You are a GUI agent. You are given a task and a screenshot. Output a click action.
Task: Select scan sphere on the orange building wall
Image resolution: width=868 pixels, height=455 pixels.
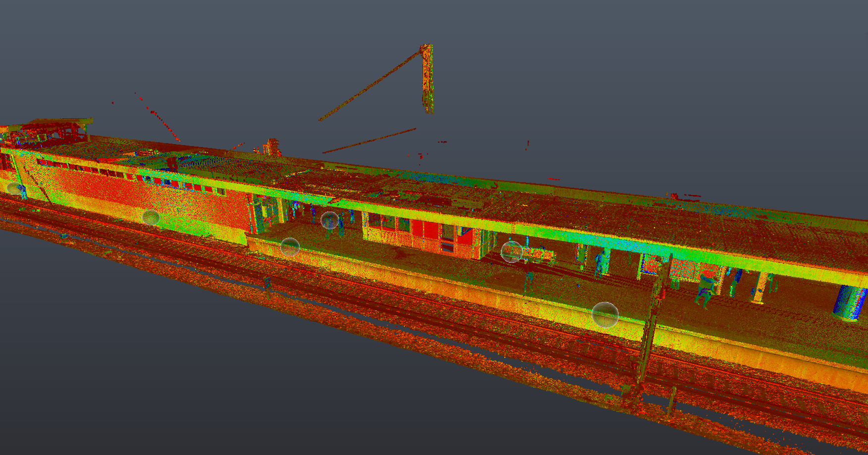tap(151, 217)
